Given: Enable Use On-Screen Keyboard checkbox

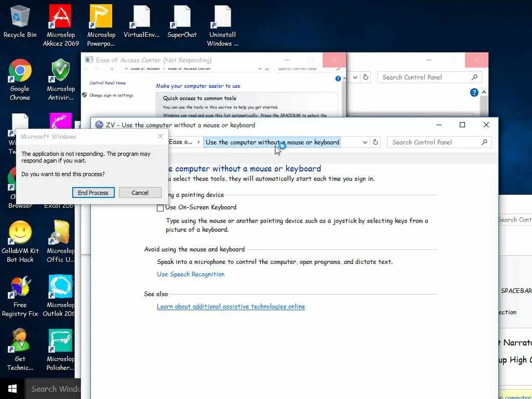Looking at the screenshot, I should pos(160,208).
